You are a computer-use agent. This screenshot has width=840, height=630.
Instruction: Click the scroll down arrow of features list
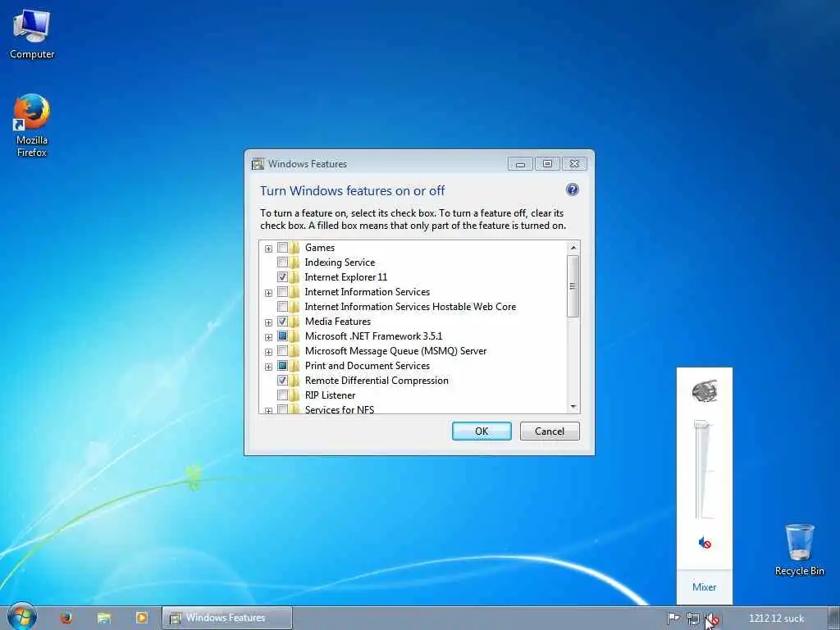573,407
